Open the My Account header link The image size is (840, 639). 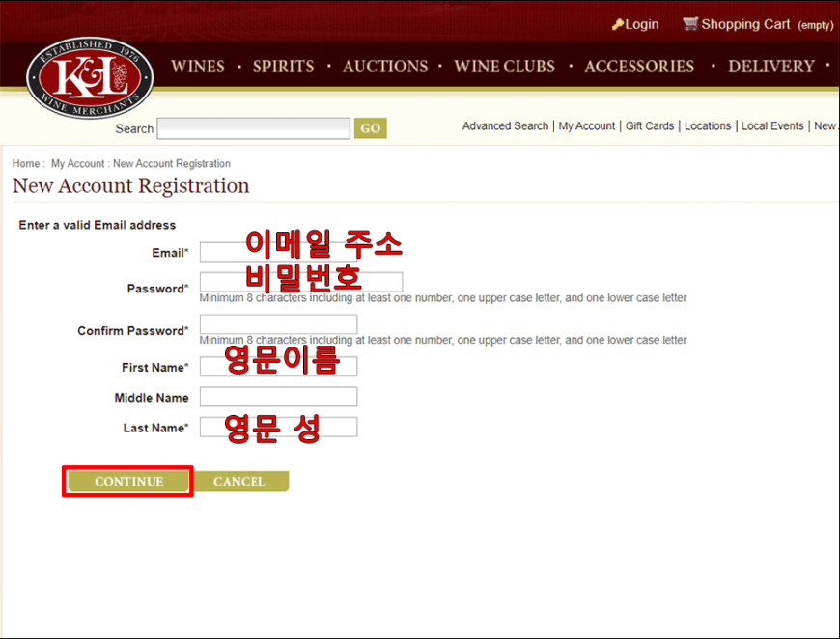[x=587, y=125]
